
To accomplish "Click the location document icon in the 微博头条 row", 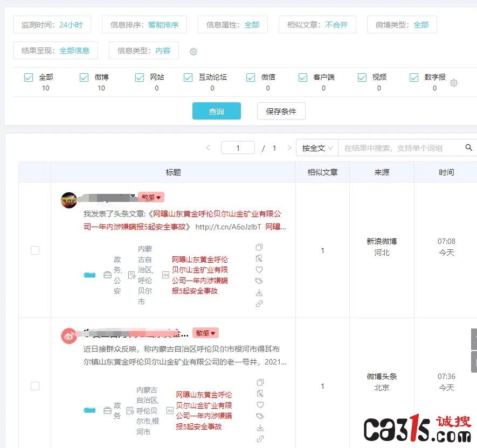I will tap(130, 411).
